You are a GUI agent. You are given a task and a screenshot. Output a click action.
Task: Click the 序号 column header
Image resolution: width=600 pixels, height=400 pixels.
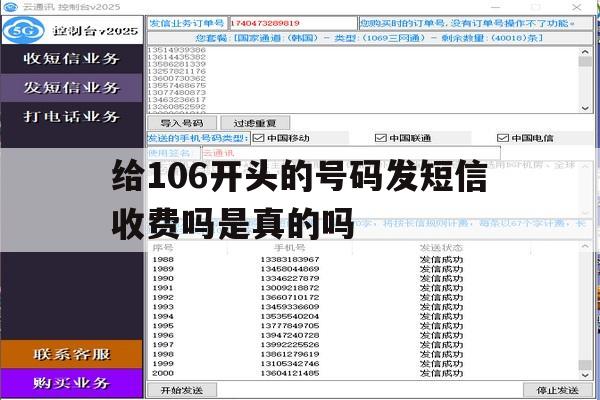click(163, 248)
